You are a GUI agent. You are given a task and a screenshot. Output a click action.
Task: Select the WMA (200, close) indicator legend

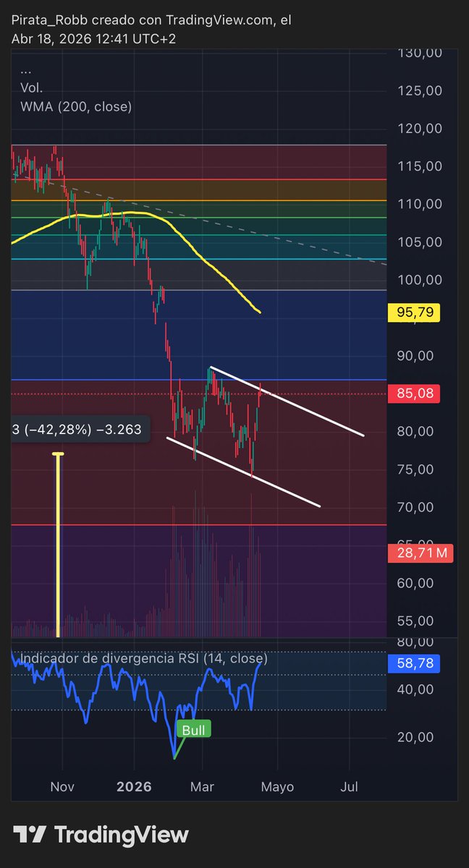(77, 106)
